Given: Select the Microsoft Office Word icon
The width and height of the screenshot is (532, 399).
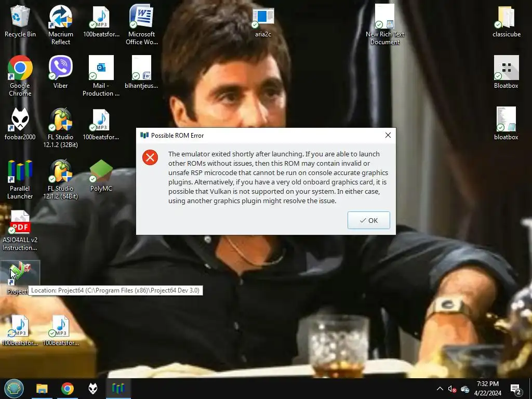Looking at the screenshot, I should point(141,25).
